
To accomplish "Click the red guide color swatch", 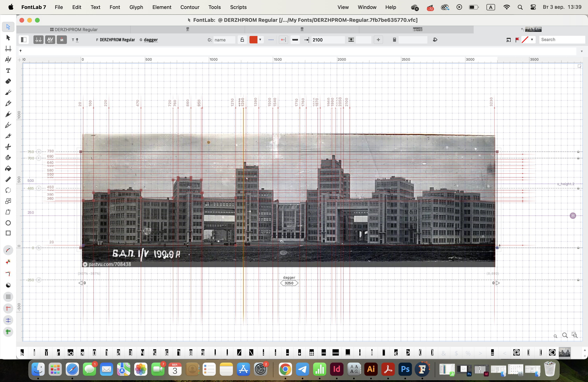I will coord(253,40).
